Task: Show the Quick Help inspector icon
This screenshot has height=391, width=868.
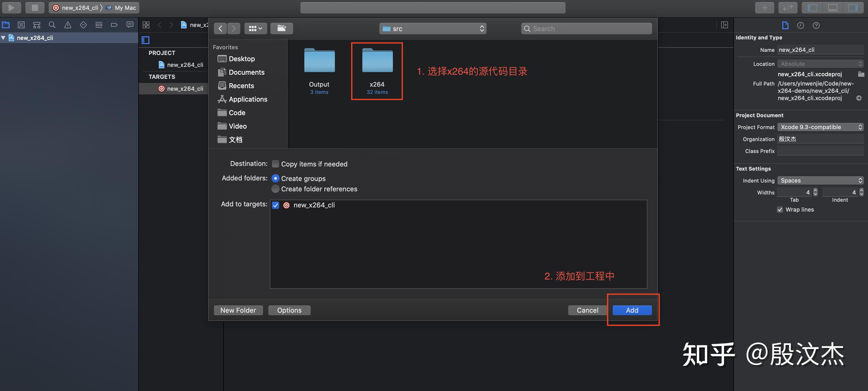Action: (x=816, y=25)
